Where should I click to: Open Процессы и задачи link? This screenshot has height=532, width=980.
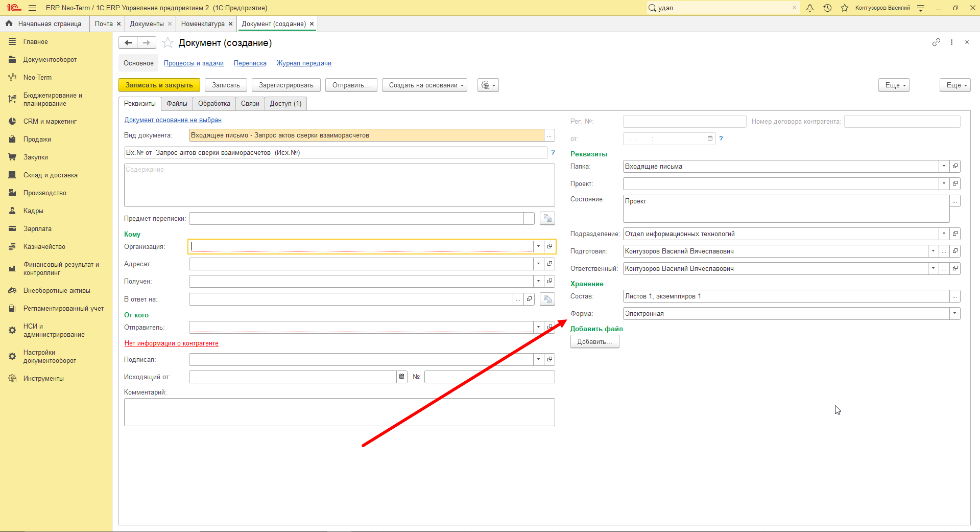(x=194, y=63)
